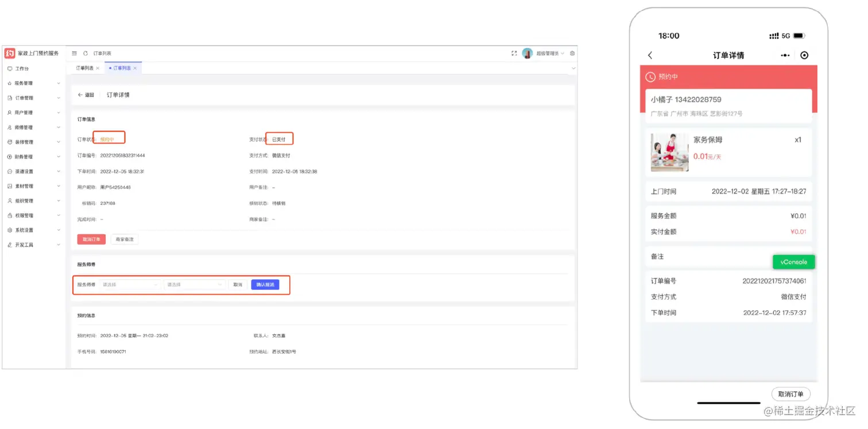Expand the 用户管理 sidebar chevron

(x=59, y=113)
